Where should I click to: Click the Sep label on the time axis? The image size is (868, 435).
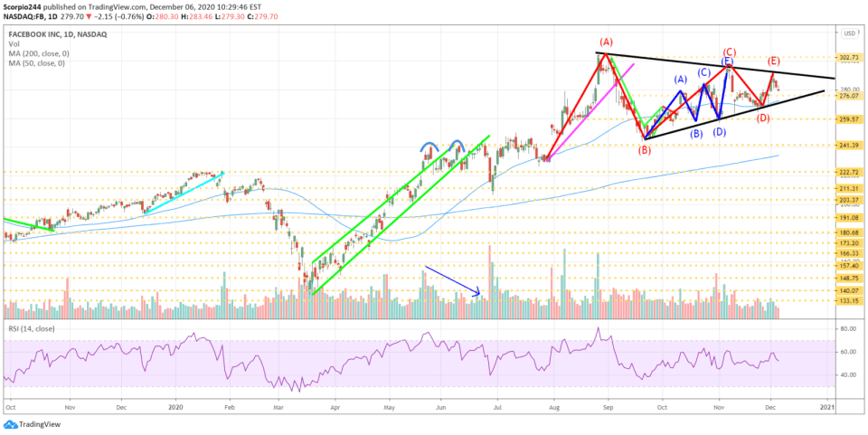coord(609,407)
